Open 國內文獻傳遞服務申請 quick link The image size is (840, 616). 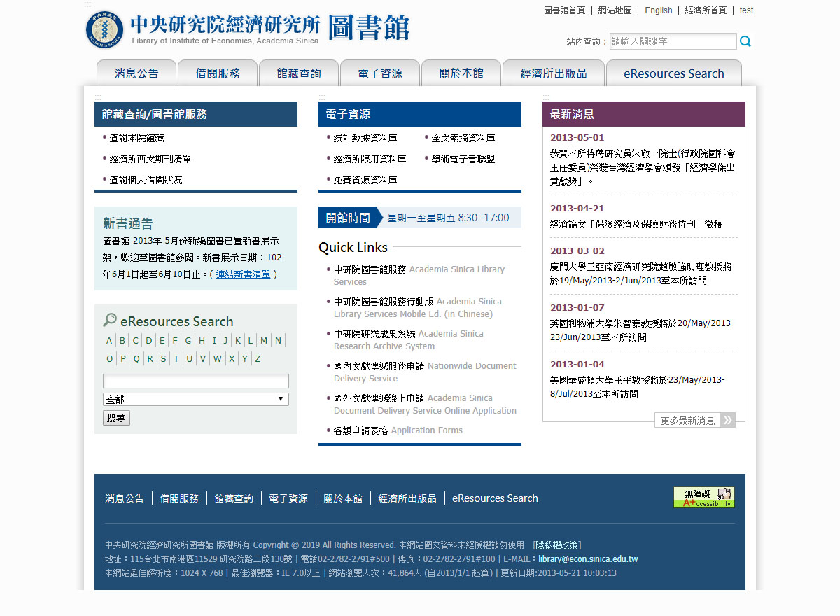[x=425, y=372]
